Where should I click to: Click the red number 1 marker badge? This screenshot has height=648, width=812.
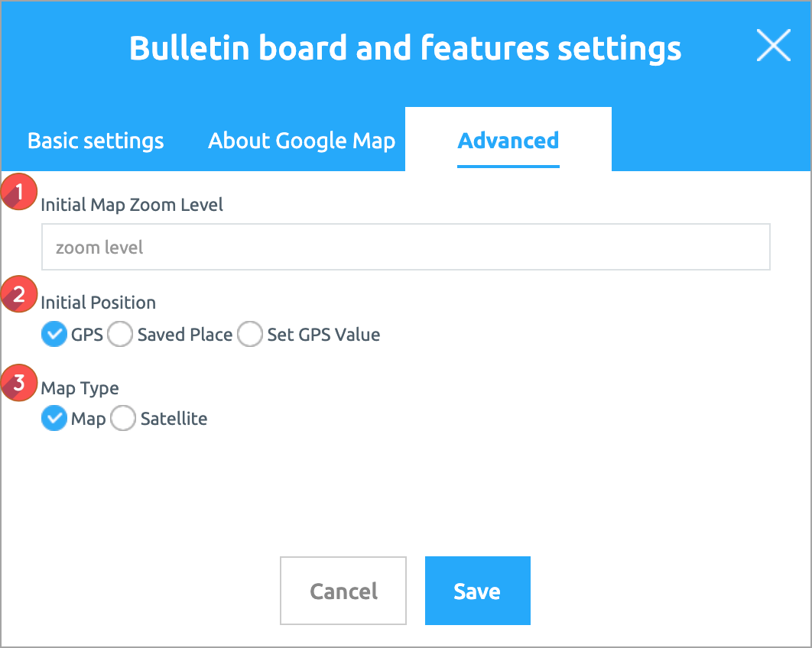point(19,193)
